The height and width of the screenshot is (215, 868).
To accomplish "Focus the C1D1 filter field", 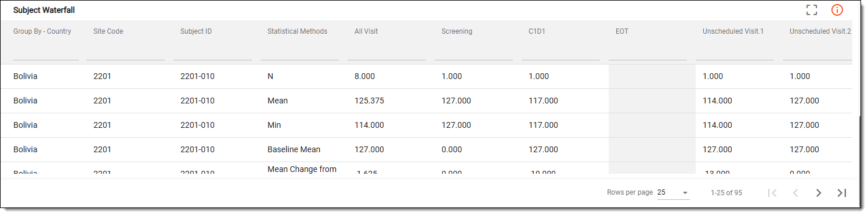I will click(x=560, y=53).
